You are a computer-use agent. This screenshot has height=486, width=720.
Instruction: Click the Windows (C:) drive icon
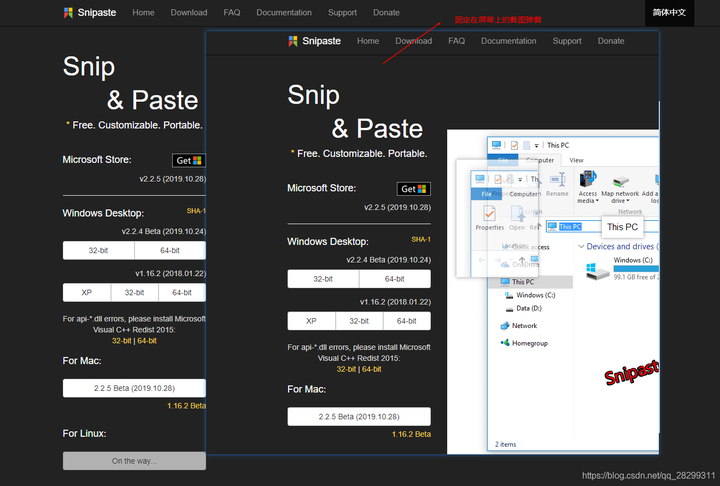coord(597,271)
